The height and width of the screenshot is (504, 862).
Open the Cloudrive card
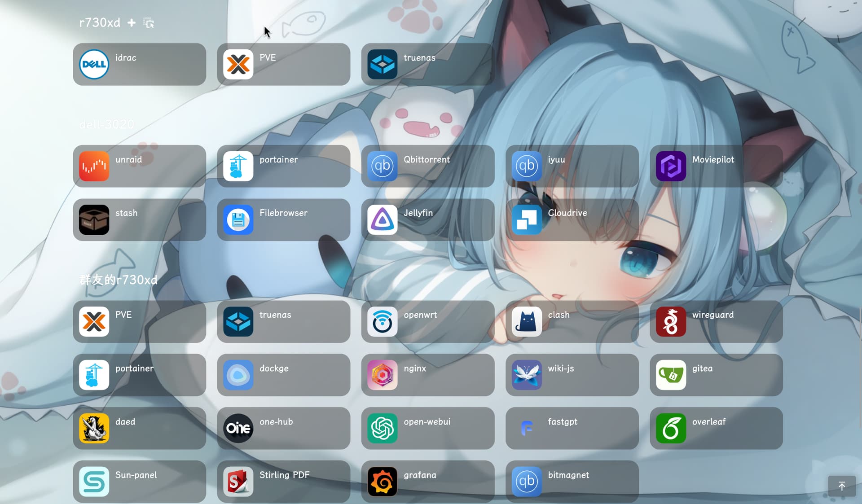tap(572, 220)
